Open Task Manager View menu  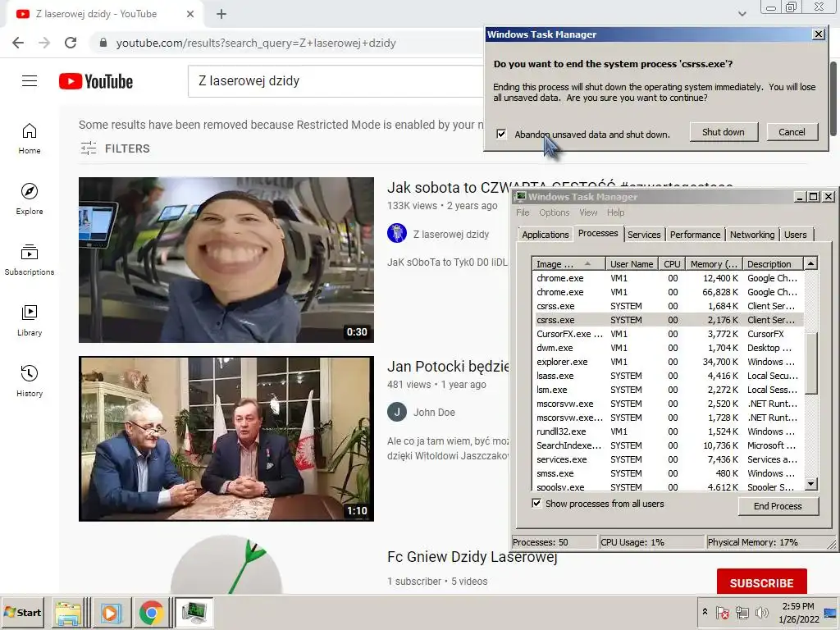588,212
